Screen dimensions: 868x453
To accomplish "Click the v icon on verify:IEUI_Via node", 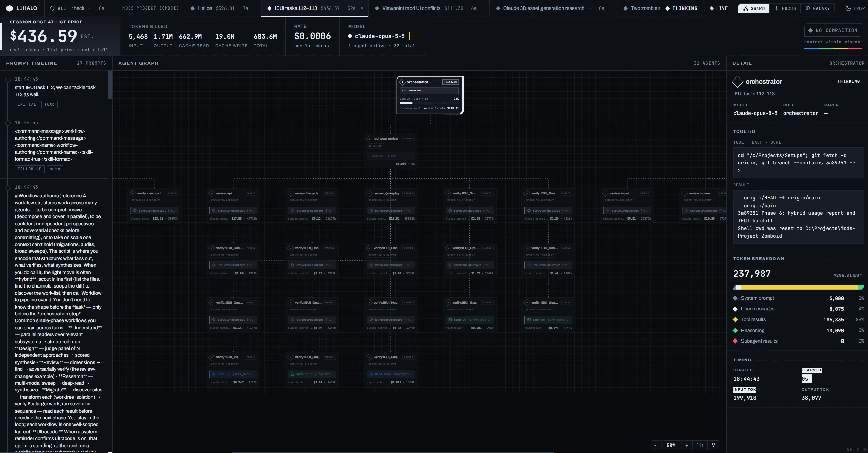I will [x=212, y=357].
